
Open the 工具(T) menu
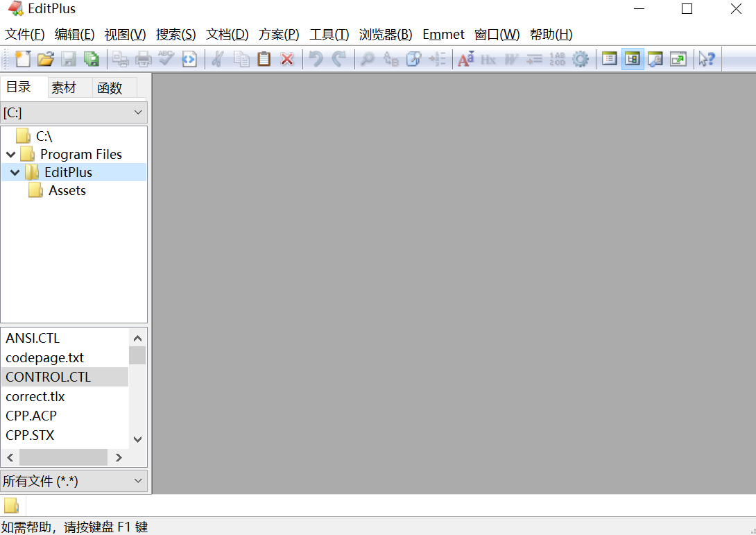tap(329, 34)
